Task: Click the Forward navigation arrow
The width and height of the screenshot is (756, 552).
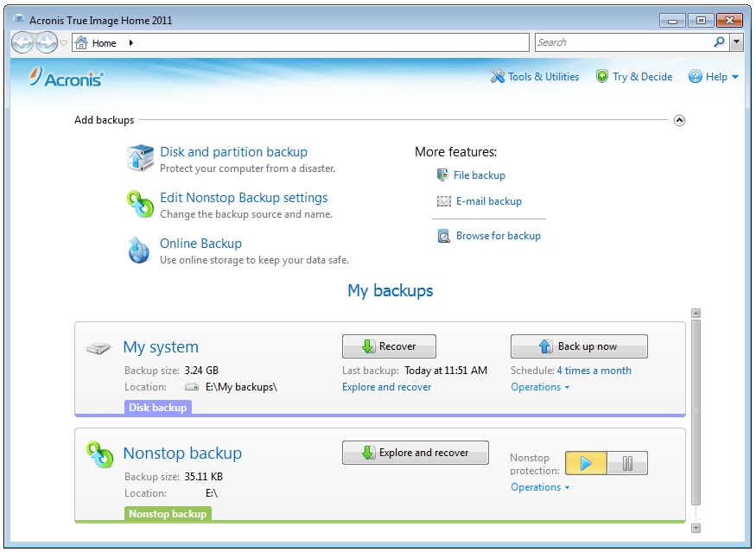Action: (47, 43)
